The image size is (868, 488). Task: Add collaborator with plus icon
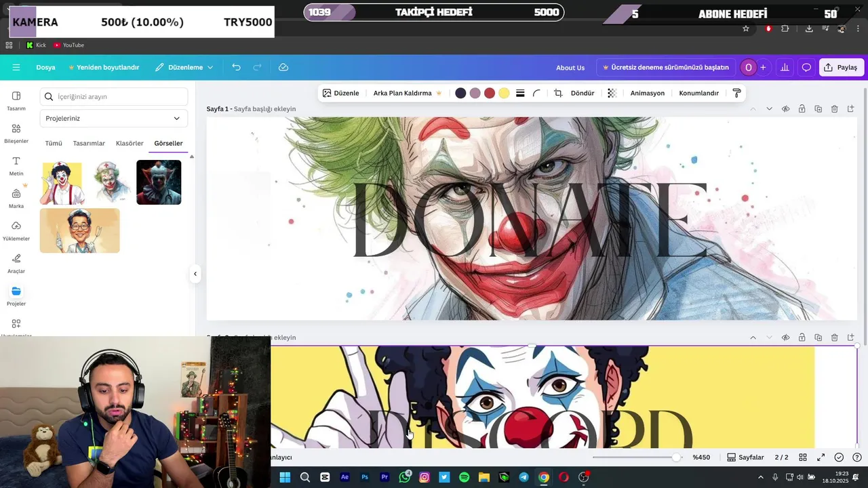(x=763, y=67)
